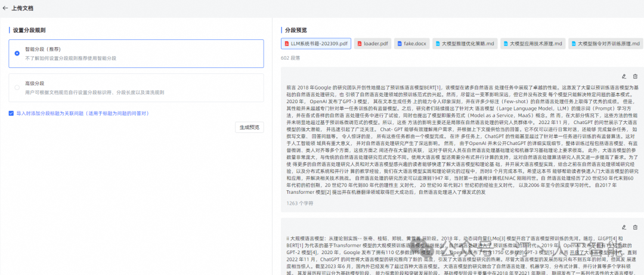Click the 上传文档 page title
Image resolution: width=644 pixels, height=275 pixels.
[23, 8]
